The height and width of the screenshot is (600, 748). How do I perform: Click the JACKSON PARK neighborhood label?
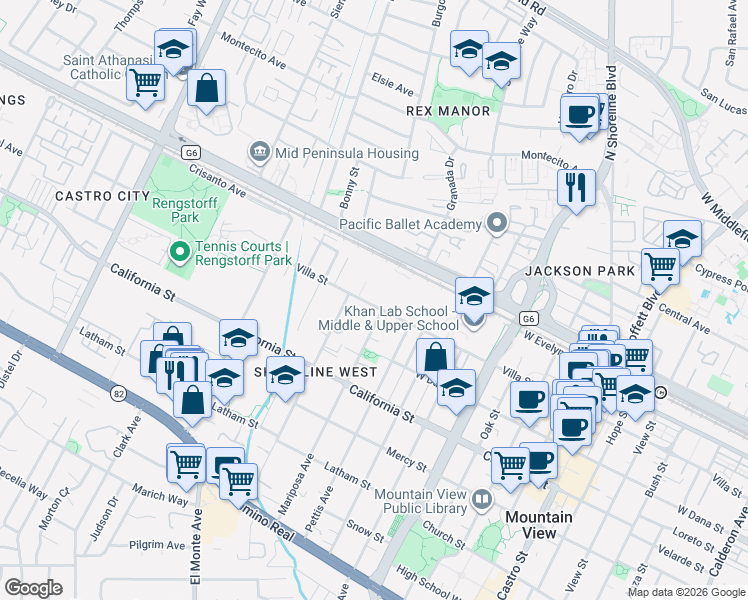click(580, 271)
